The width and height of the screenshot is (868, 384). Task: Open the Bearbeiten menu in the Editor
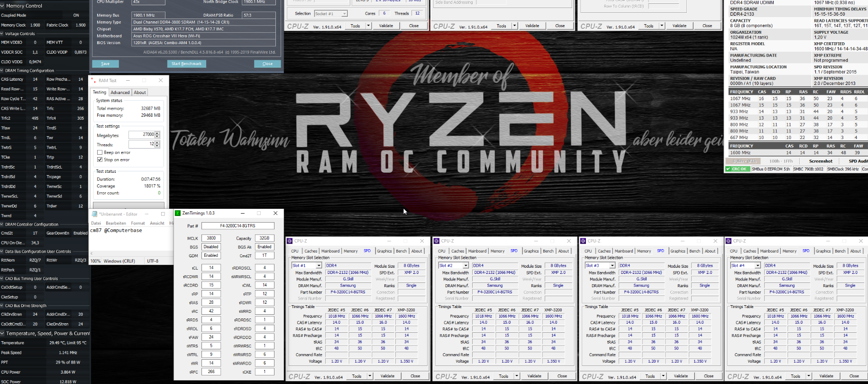tap(116, 223)
